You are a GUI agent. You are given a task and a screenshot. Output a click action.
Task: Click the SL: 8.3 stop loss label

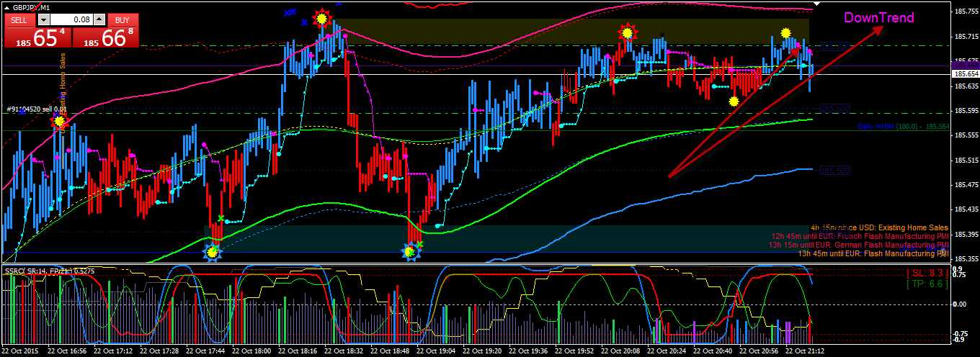pyautogui.click(x=927, y=273)
